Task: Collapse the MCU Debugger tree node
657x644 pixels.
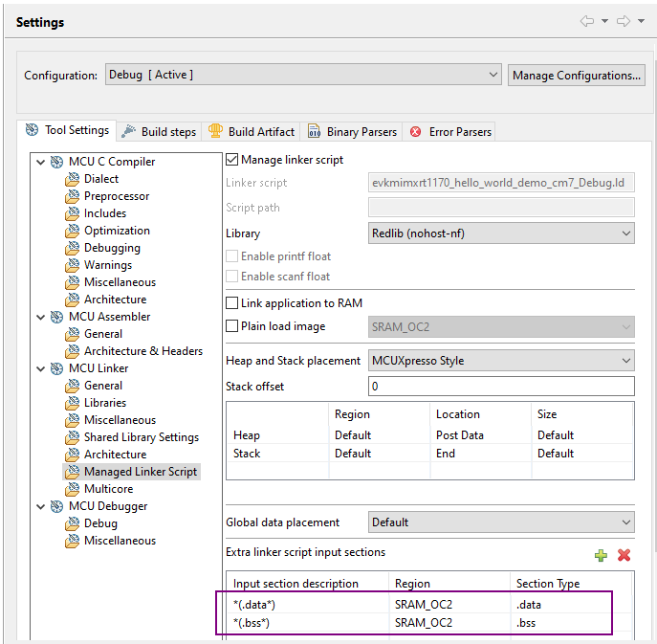Action: click(x=40, y=506)
